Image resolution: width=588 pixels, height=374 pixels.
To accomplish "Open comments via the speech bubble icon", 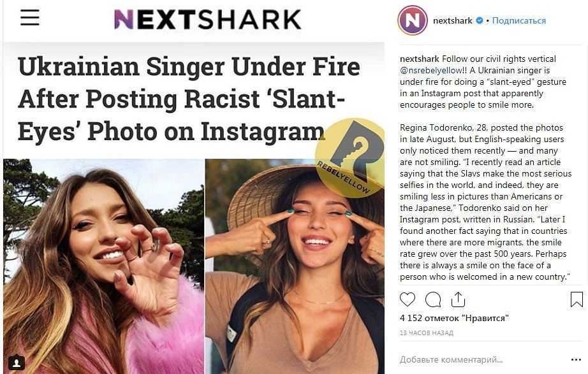I will click(433, 299).
